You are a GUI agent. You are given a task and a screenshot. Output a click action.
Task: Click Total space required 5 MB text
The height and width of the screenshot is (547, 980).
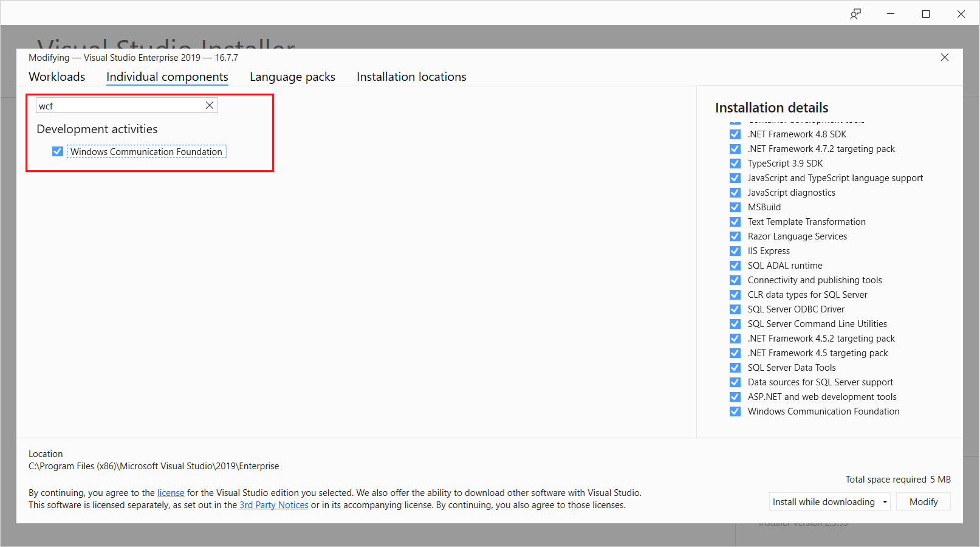(898, 480)
